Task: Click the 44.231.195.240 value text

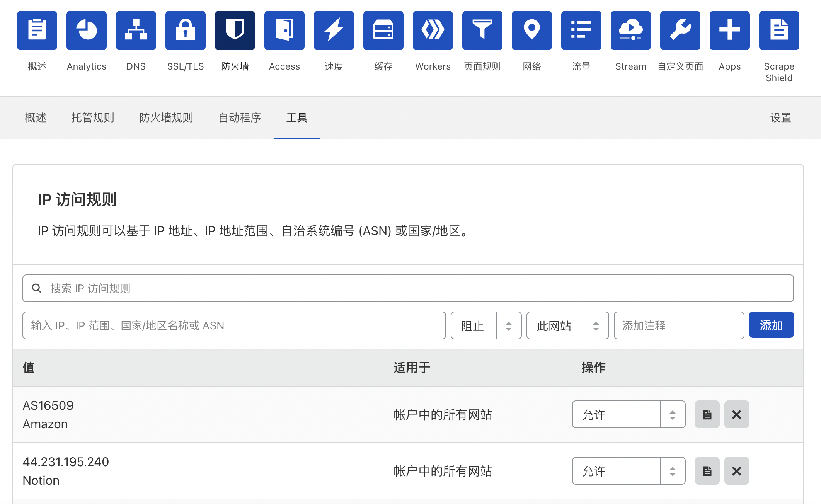Action: pyautogui.click(x=66, y=462)
